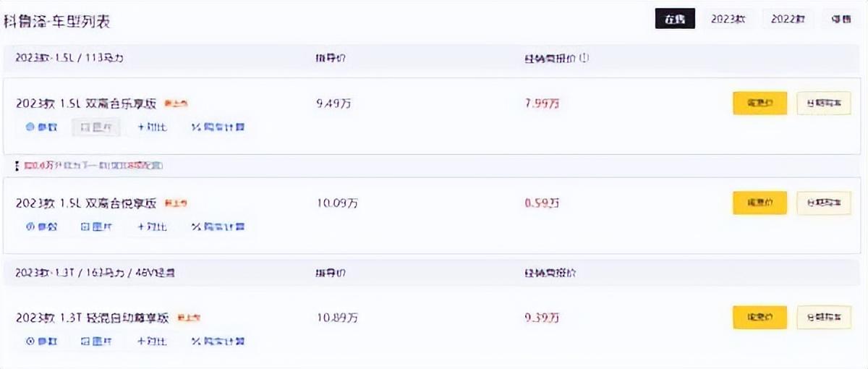This screenshot has height=369, width=868.
Task: Click info icon beside 经销商报价 header
Action: click(x=584, y=58)
